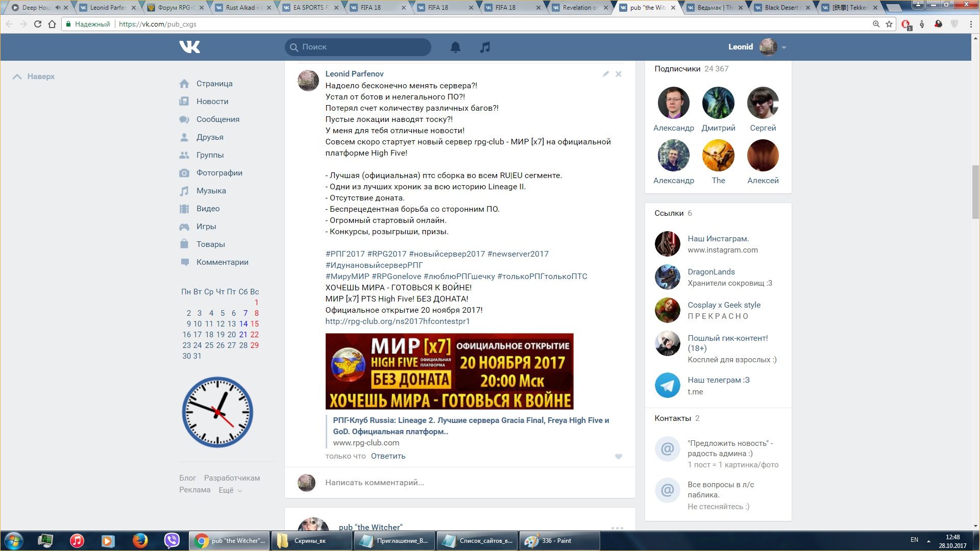980x551 pixels.
Task: Mute the Deep House tab's speaker icon
Action: [58, 8]
